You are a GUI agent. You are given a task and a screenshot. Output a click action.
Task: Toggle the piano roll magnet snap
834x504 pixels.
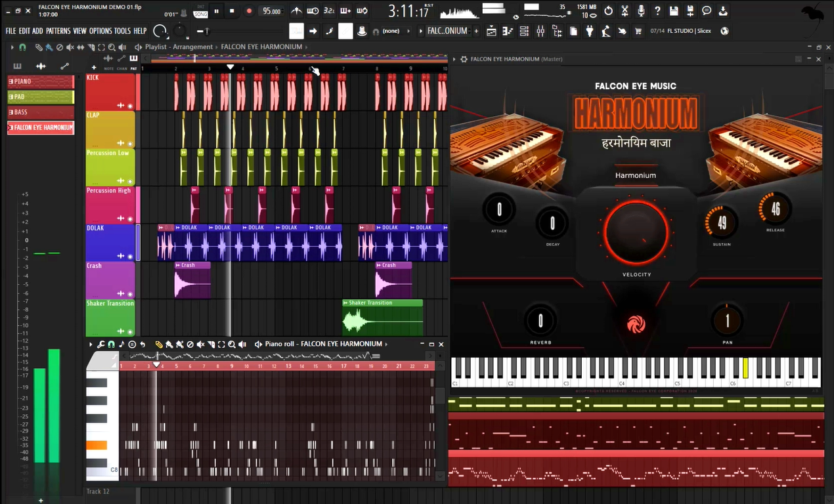click(x=111, y=344)
